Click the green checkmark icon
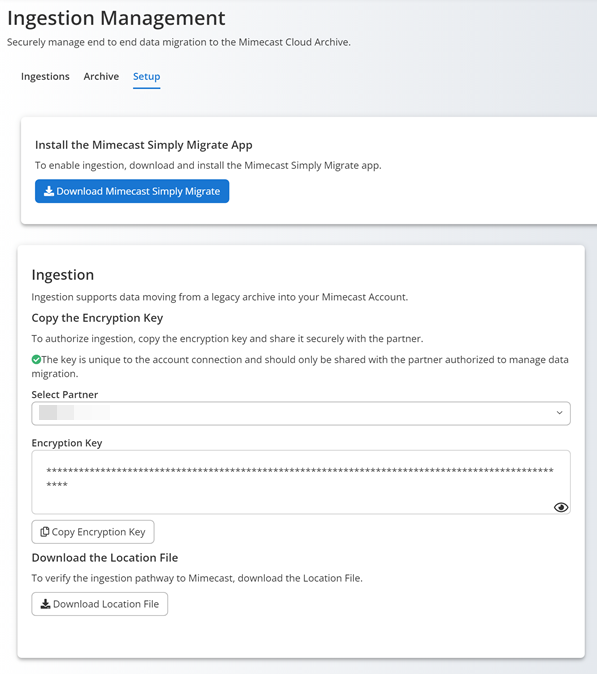 click(36, 359)
